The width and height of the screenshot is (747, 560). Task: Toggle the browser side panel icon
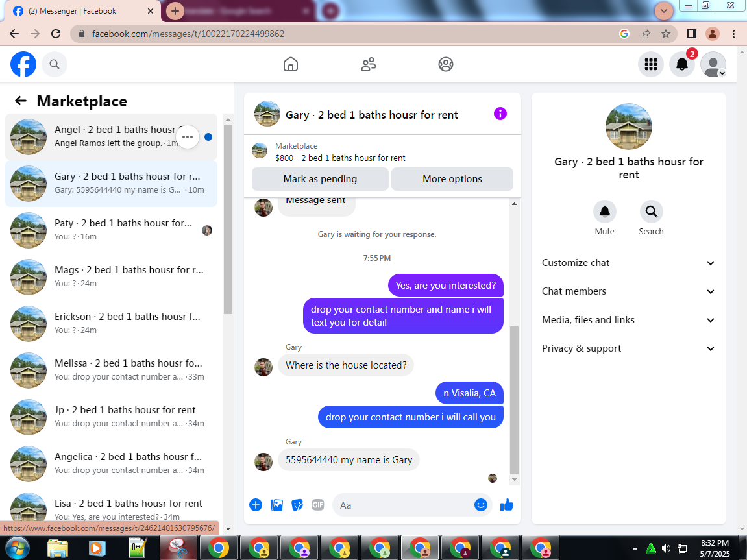(692, 34)
